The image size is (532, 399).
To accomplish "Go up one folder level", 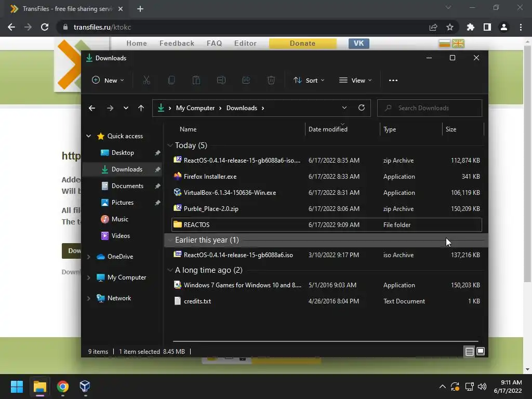I will point(141,108).
